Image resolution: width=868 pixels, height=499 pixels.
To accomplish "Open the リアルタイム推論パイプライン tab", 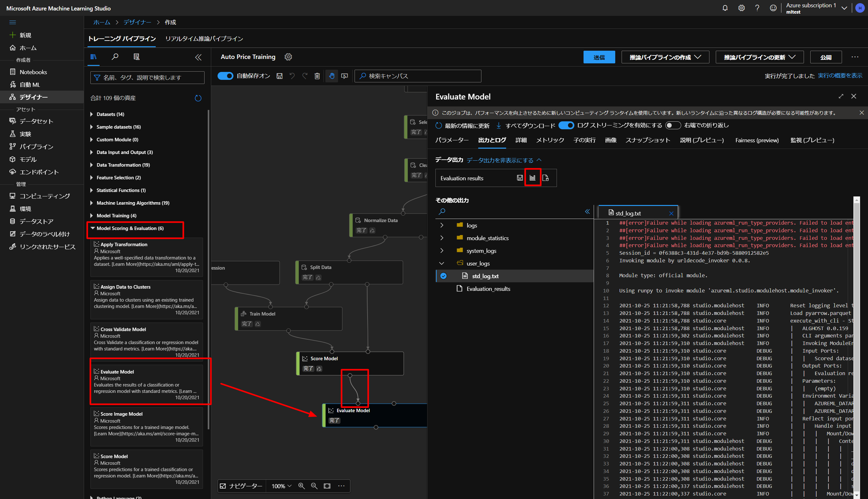I will pos(204,39).
